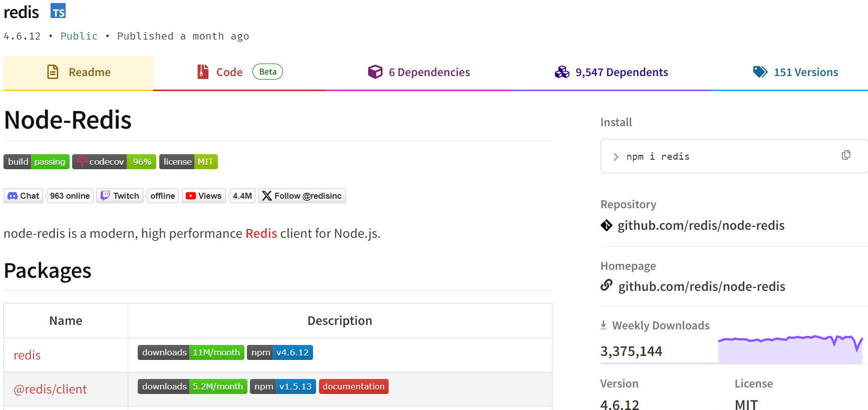Click the weekly downloads sparkline chart

pos(790,349)
